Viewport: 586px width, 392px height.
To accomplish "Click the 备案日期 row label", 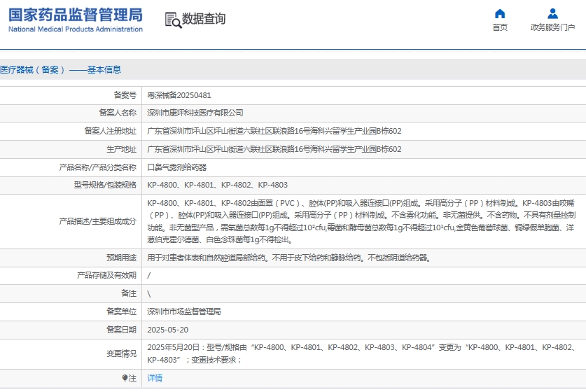I will [x=121, y=330].
